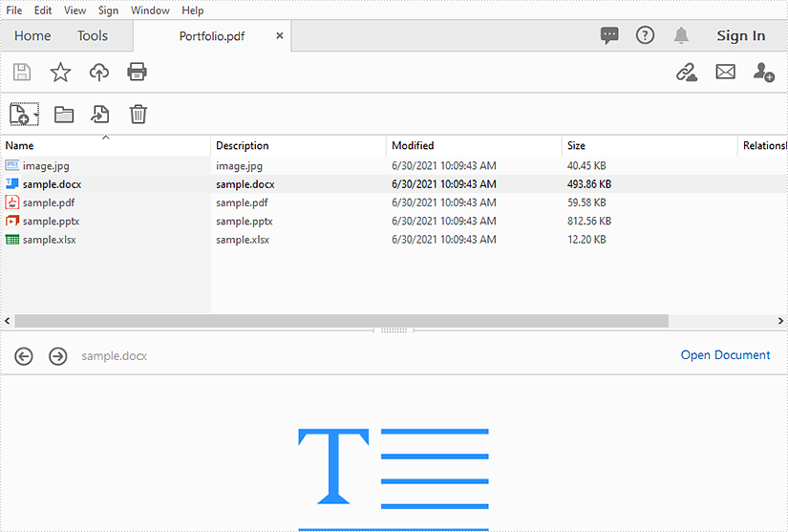Close the Portfolio.pdf tab
Viewport: 788px width, 532px height.
280,35
